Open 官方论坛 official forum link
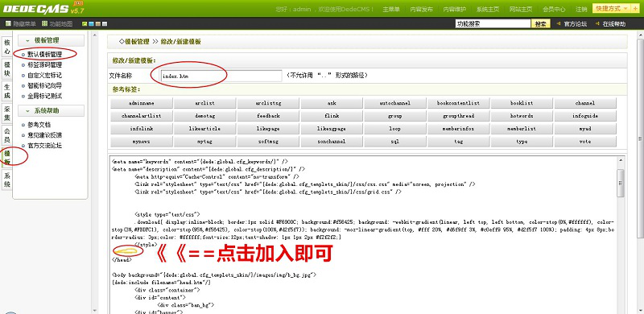Viewport: 644px width, 314px height. [575, 24]
